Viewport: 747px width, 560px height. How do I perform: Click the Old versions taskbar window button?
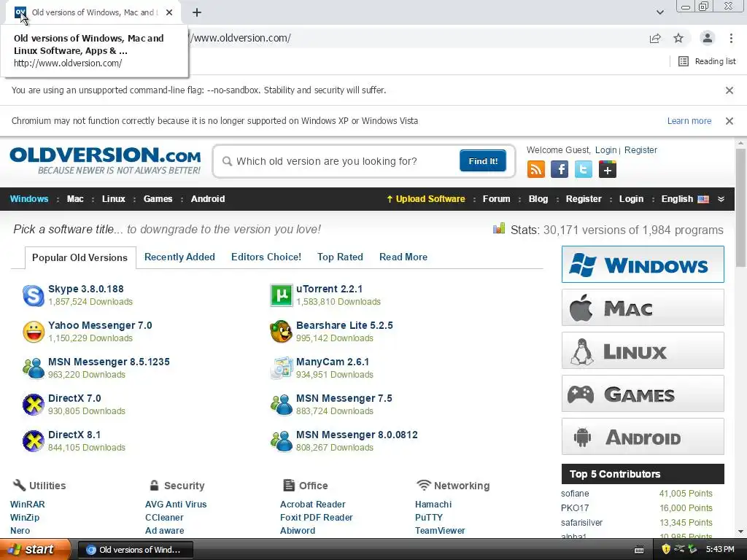(135, 550)
